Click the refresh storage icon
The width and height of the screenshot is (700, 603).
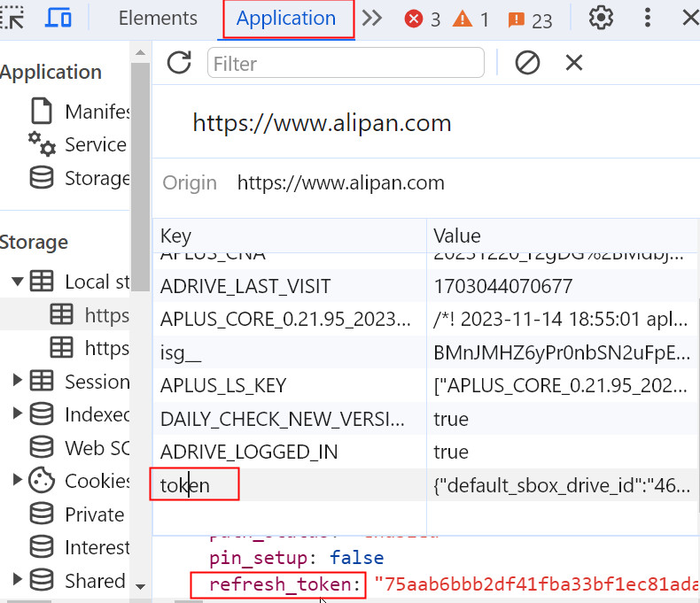click(x=179, y=63)
